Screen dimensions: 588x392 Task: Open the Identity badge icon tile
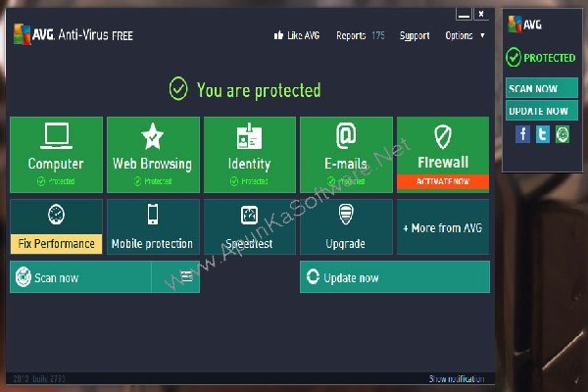click(x=249, y=136)
